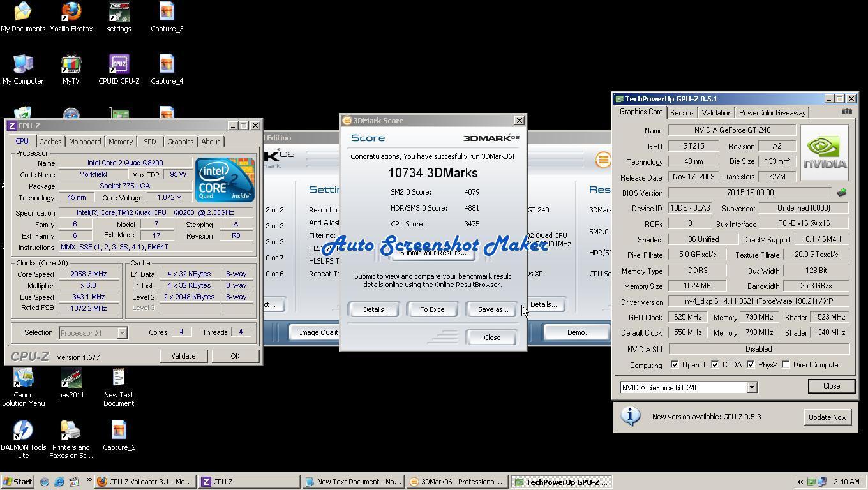Open New Text Document desktop file
Screen dimensions: 868x490
coord(119,387)
